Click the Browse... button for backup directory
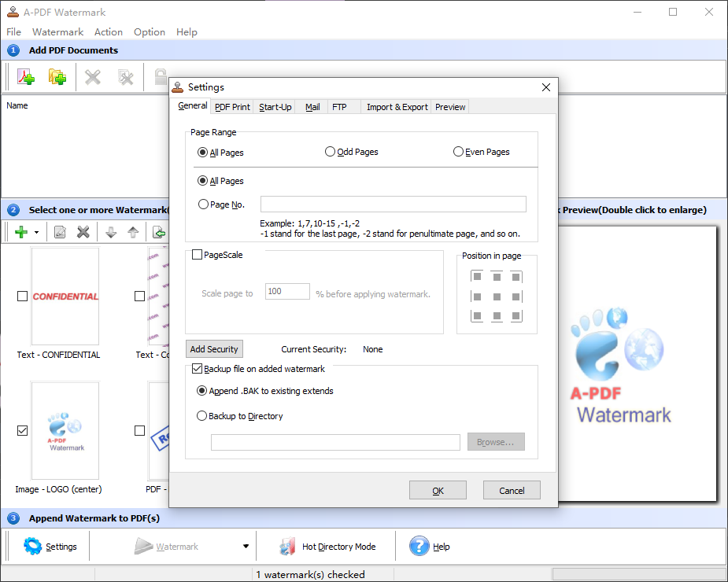Viewport: 728px width, 582px height. coord(496,442)
